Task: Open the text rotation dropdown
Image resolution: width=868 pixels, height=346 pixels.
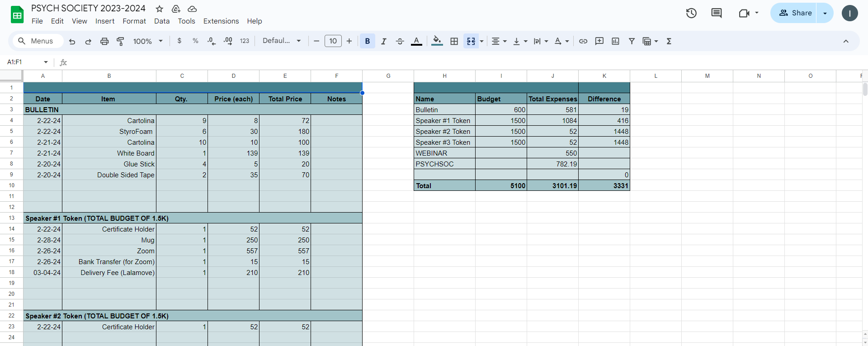Action: (x=561, y=41)
